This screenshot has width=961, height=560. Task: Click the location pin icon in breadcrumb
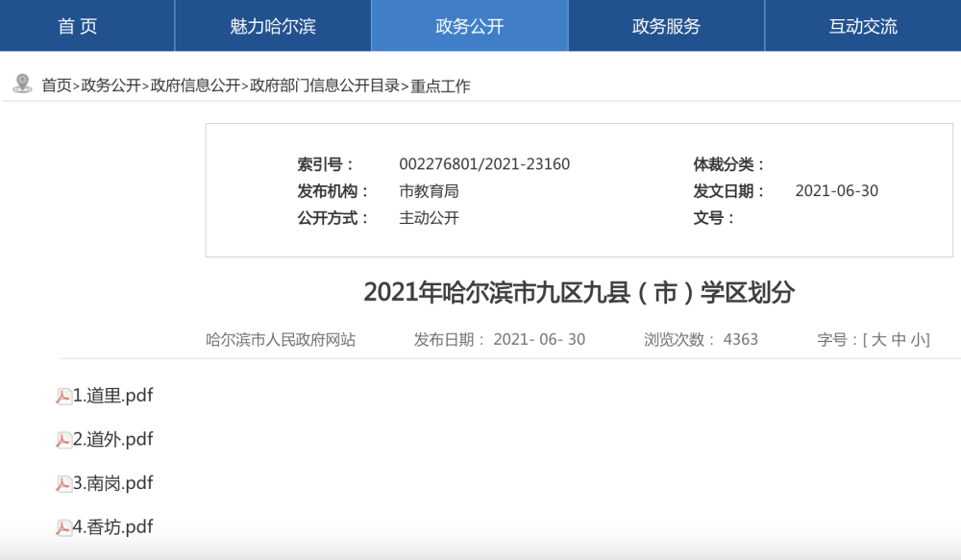23,84
